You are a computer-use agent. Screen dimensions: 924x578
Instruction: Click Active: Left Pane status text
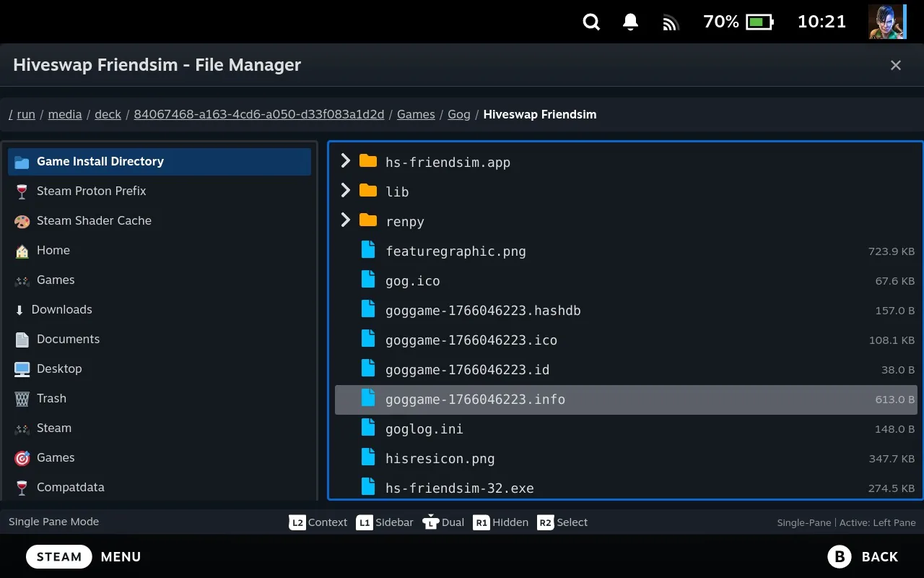pos(878,522)
